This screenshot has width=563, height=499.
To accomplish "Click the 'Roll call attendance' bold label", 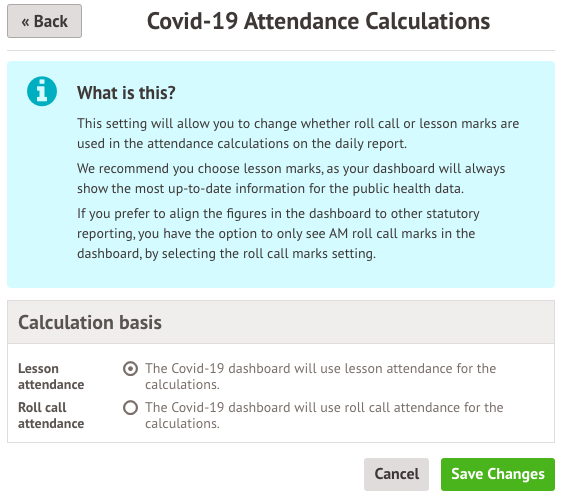I will (x=51, y=416).
